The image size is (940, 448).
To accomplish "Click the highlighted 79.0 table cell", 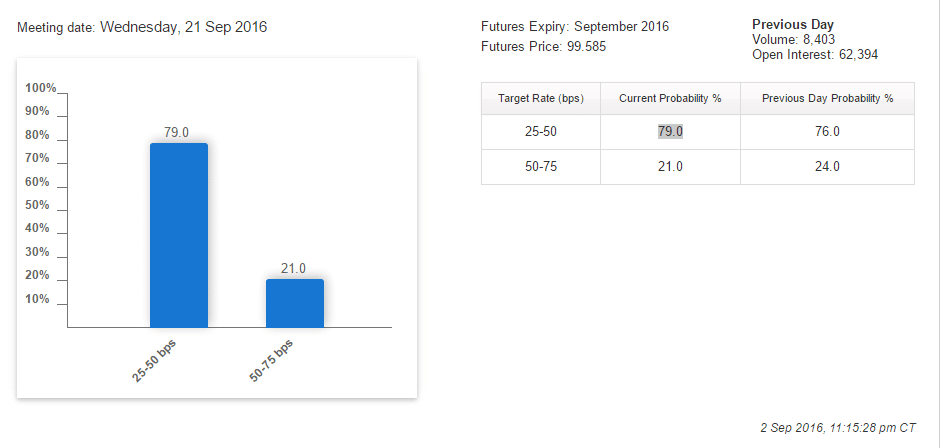I will (670, 132).
